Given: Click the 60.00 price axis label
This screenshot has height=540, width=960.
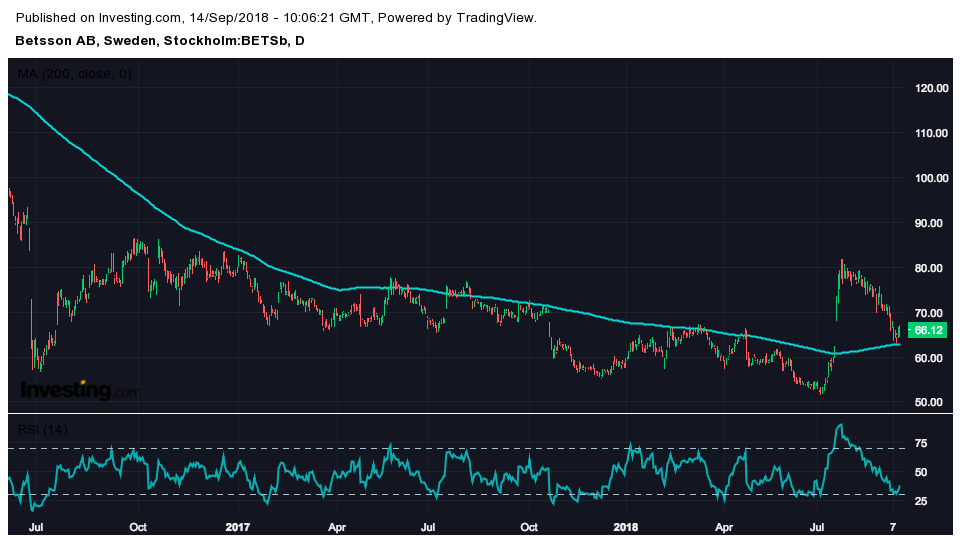Looking at the screenshot, I should tap(931, 358).
